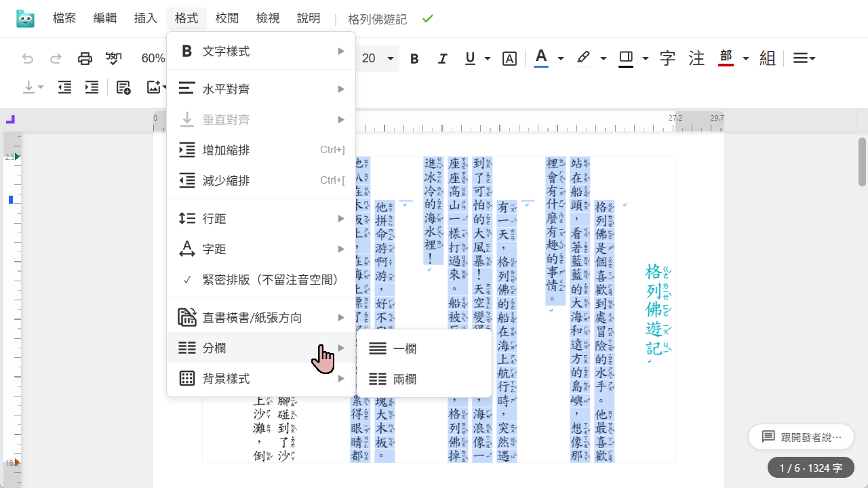Open the 校閱 menu
The image size is (868, 488).
pyautogui.click(x=227, y=18)
